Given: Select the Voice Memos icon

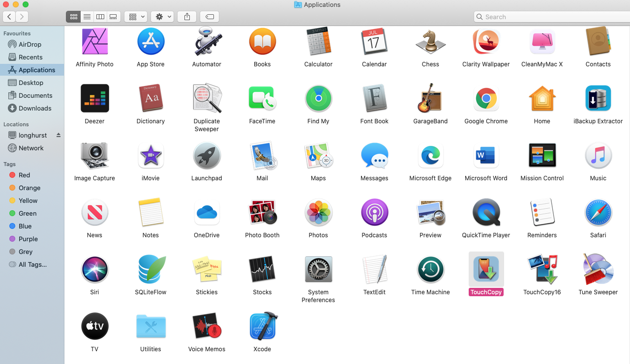Looking at the screenshot, I should [207, 326].
